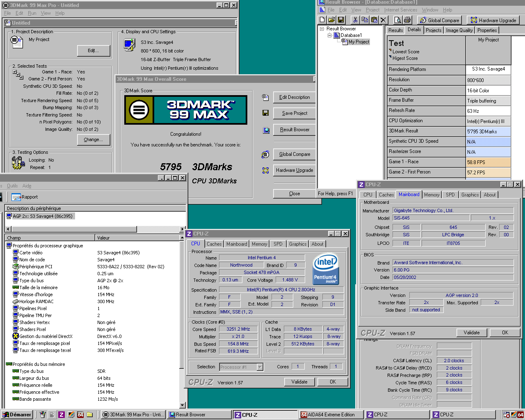Click the Open folder icon in Result Browser toolbar
Viewport: 525px width, 420px height.
(331, 20)
